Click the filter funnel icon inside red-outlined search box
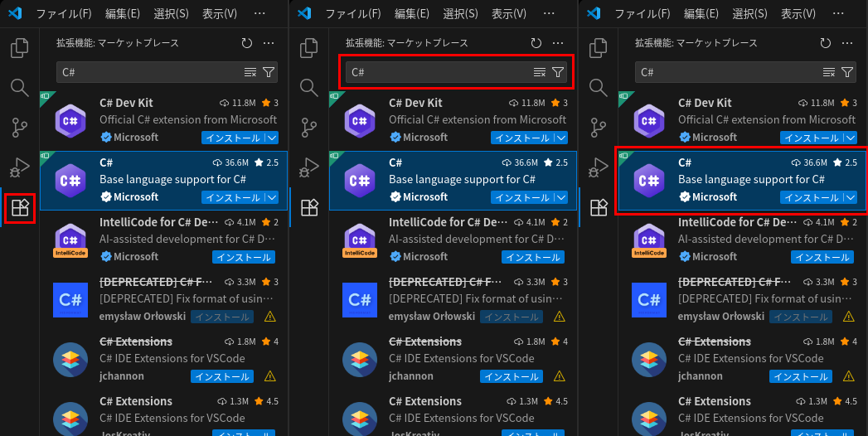The image size is (868, 436). [558, 73]
